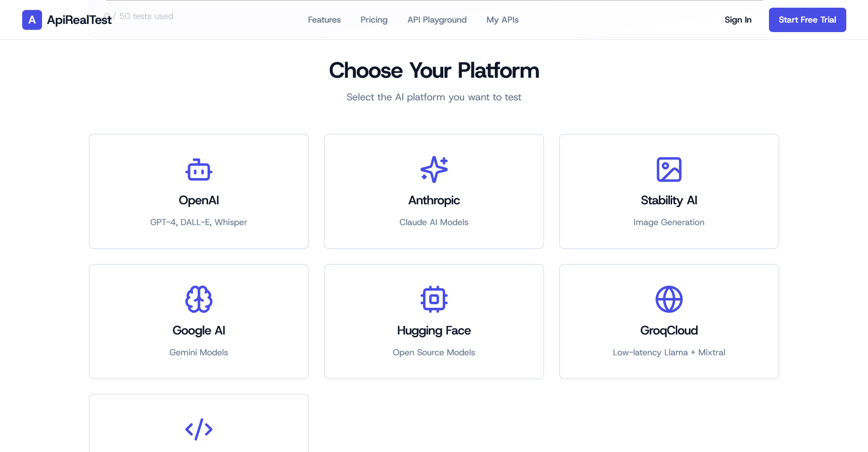The height and width of the screenshot is (452, 868).
Task: Click the Sign In link
Action: click(x=738, y=20)
